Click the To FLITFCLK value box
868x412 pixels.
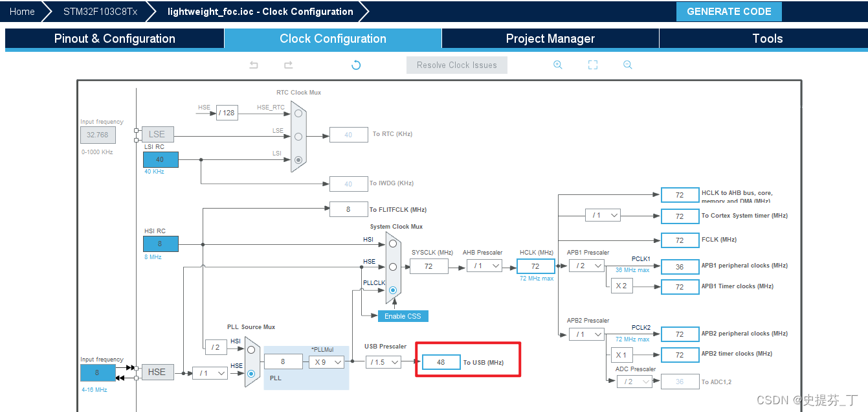348,209
